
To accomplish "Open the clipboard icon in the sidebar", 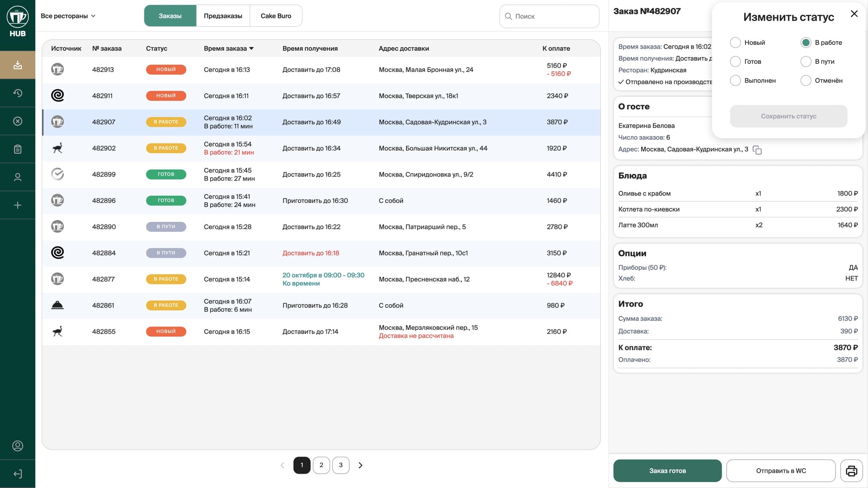I will (x=18, y=149).
